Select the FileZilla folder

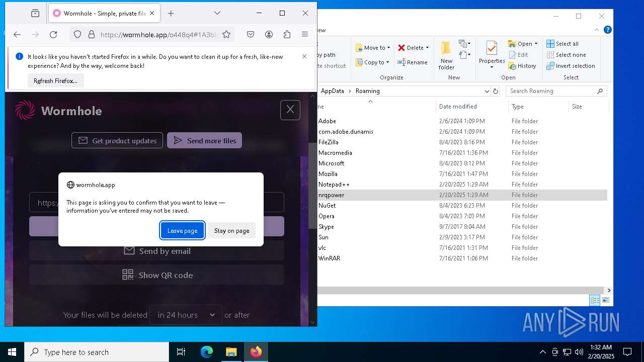(328, 142)
